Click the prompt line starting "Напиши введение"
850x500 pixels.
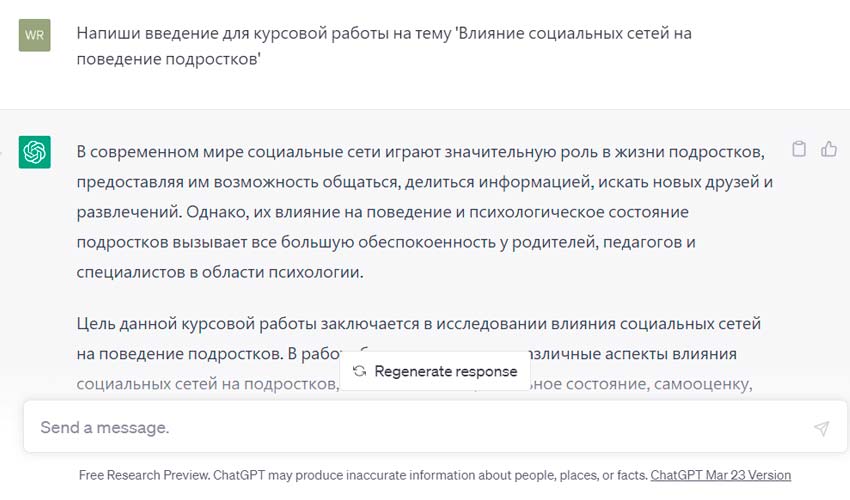coord(384,34)
